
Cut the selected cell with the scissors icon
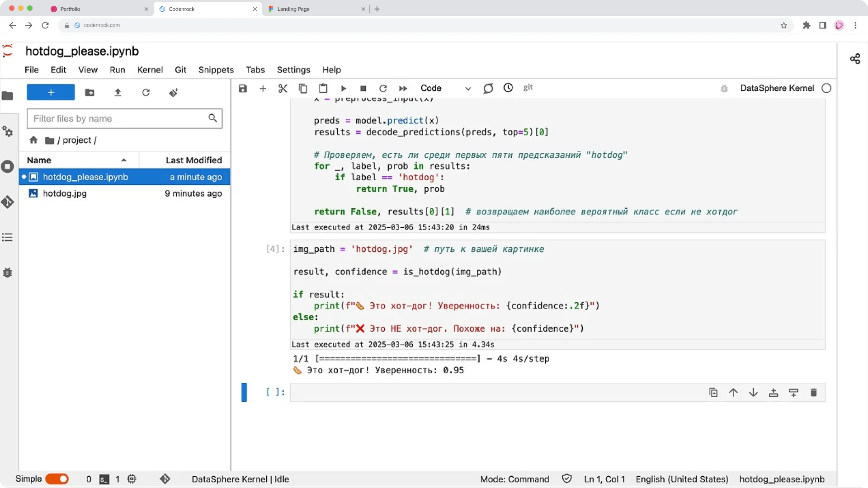click(283, 89)
